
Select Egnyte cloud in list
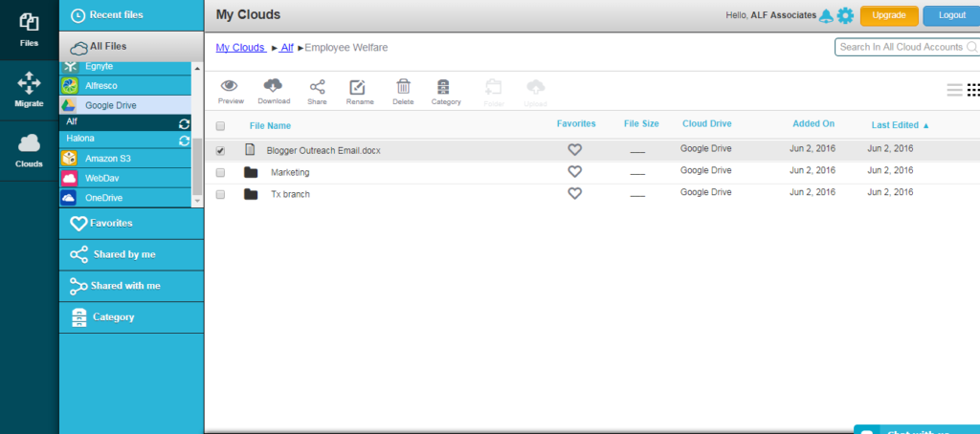point(125,67)
